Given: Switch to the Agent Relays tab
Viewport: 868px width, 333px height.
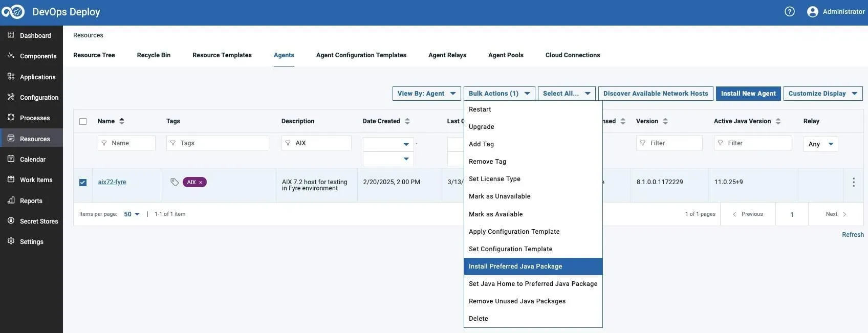Looking at the screenshot, I should (447, 55).
